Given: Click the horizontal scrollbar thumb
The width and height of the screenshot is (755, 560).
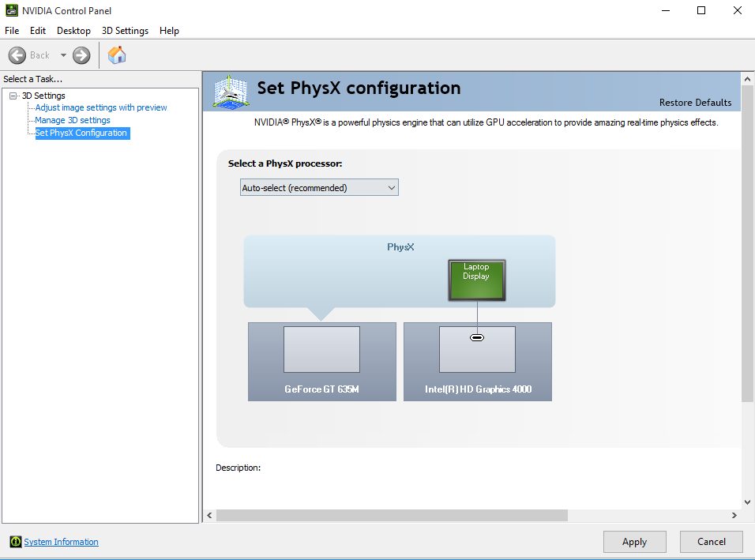Looking at the screenshot, I should point(392,515).
